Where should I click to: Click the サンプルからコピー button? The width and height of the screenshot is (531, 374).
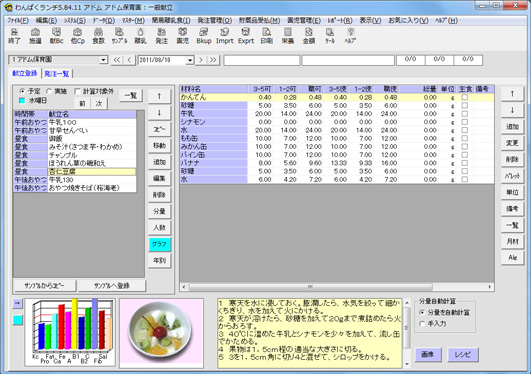pyautogui.click(x=44, y=286)
